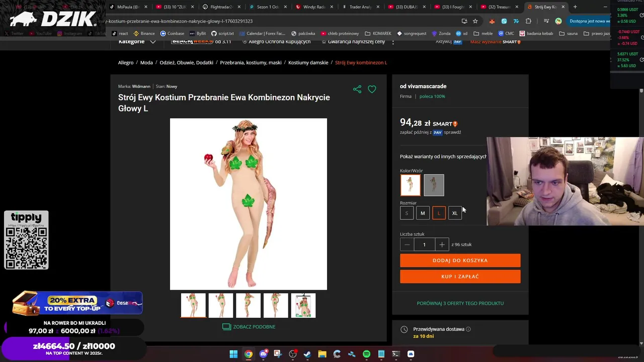The height and width of the screenshot is (362, 644).
Task: Open the sauna bookmark folder
Action: point(568,34)
